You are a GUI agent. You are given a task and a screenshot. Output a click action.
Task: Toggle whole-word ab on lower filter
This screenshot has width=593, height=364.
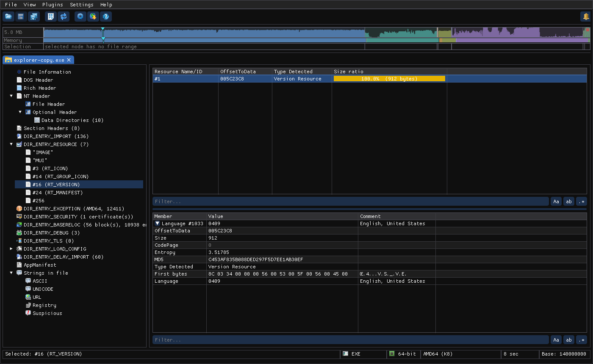click(569, 340)
